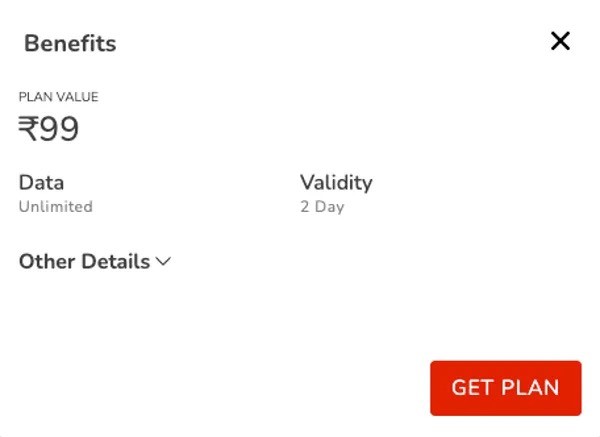Click the number 99 in the price
The height and width of the screenshot is (437, 600).
coord(60,130)
